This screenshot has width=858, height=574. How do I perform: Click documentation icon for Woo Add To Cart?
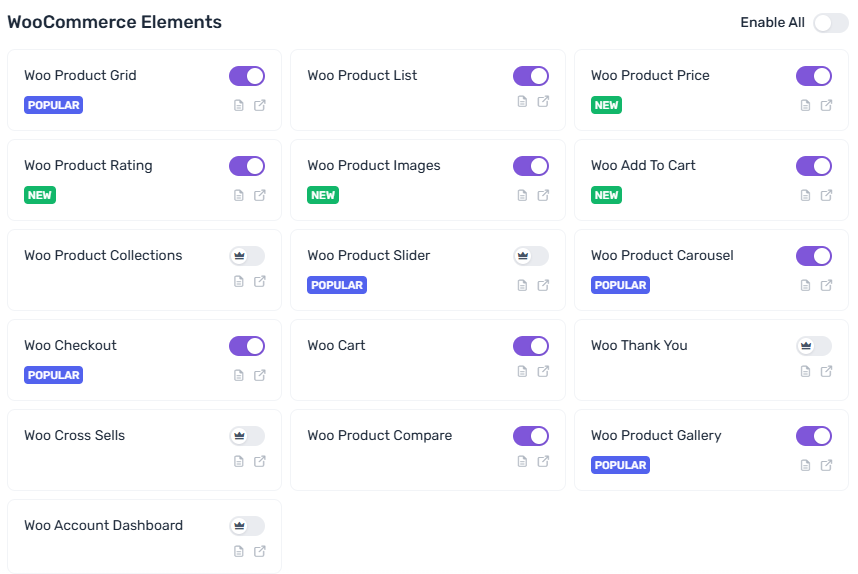pos(806,195)
